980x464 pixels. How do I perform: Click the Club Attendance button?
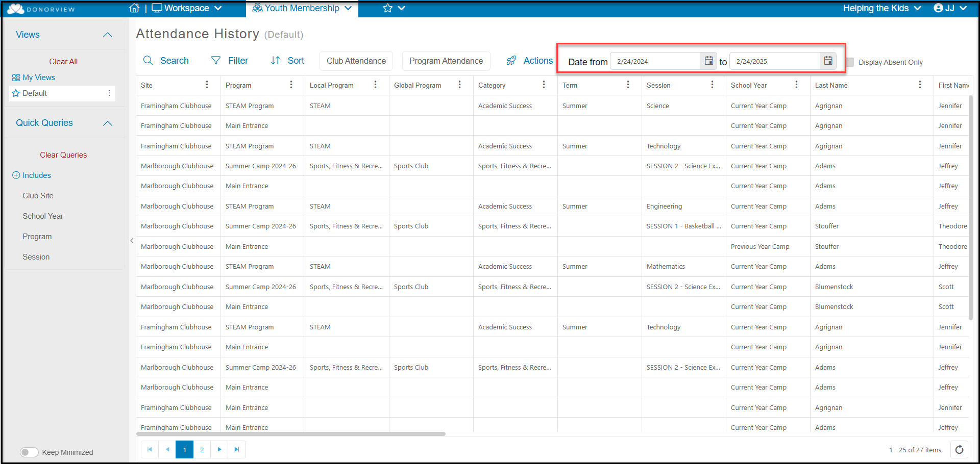tap(356, 61)
